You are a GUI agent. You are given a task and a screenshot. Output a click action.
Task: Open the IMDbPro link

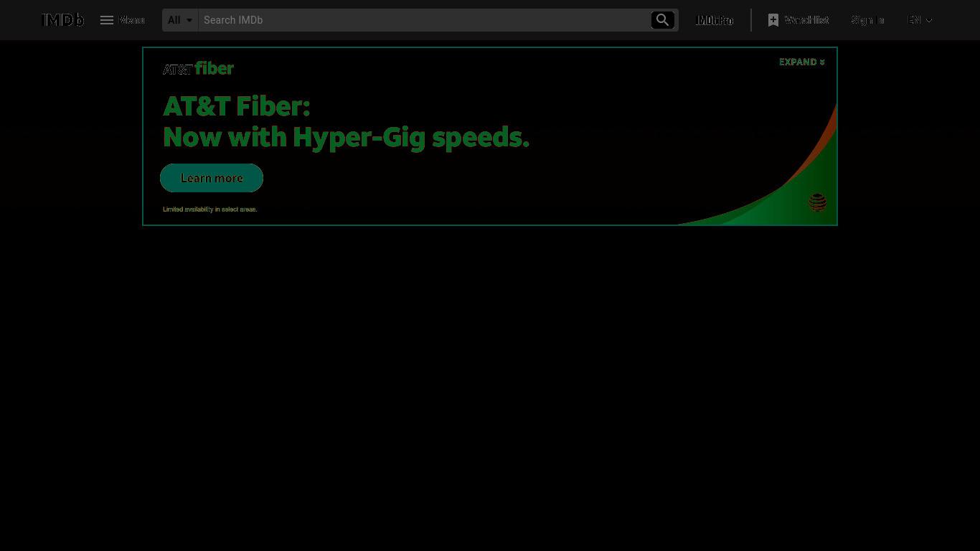pos(715,20)
